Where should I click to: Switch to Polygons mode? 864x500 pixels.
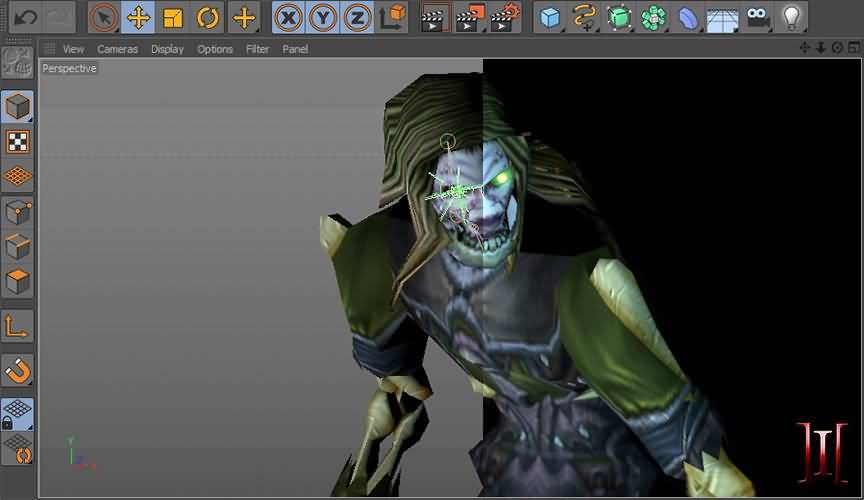(17, 282)
